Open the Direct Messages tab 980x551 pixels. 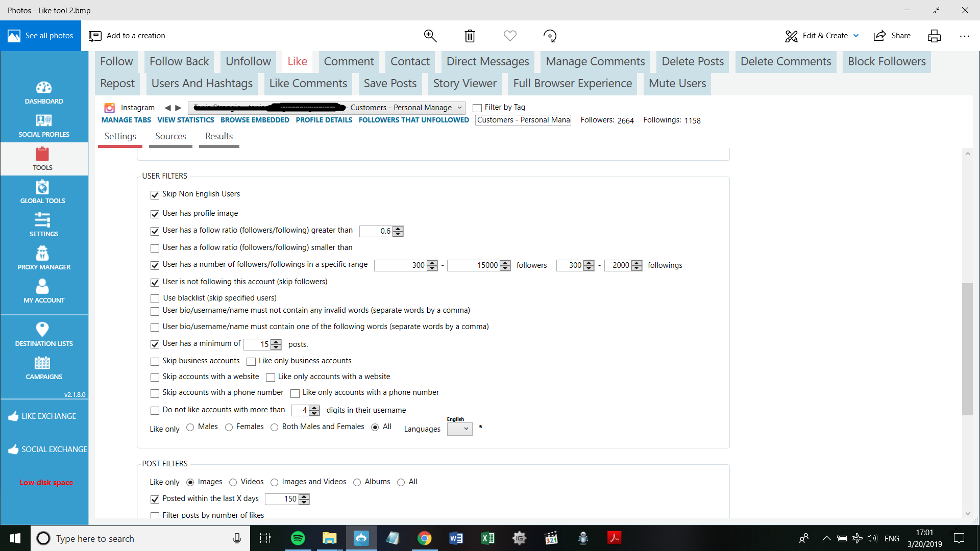487,61
